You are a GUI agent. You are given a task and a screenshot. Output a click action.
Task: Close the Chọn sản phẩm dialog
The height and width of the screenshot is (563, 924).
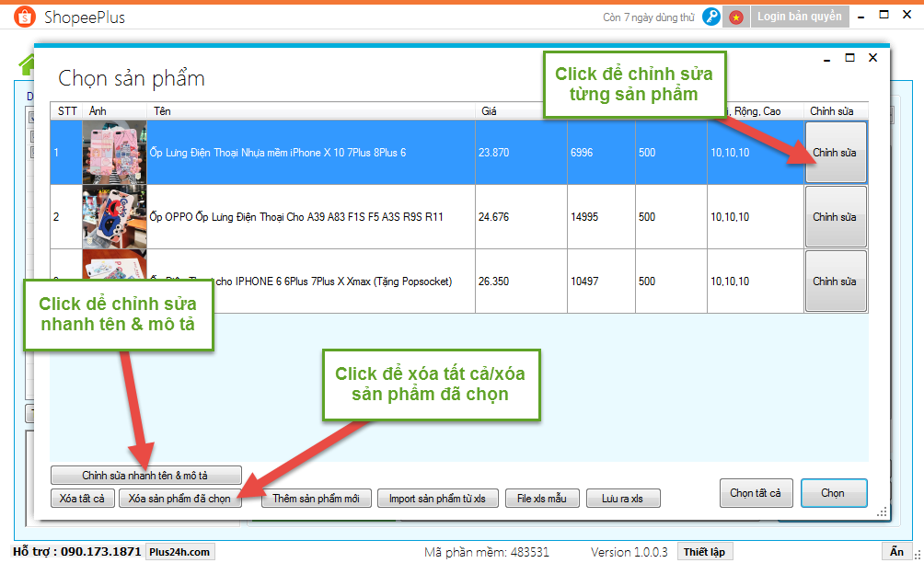tap(872, 58)
